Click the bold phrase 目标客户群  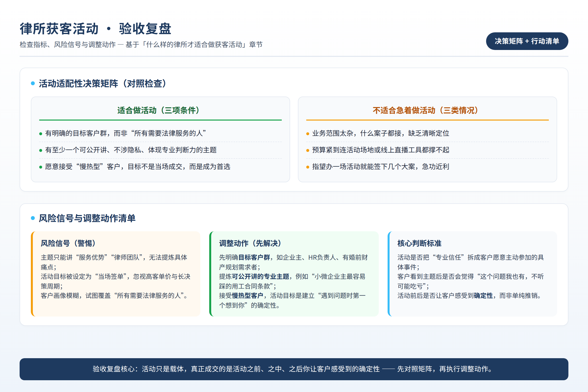pos(254,257)
